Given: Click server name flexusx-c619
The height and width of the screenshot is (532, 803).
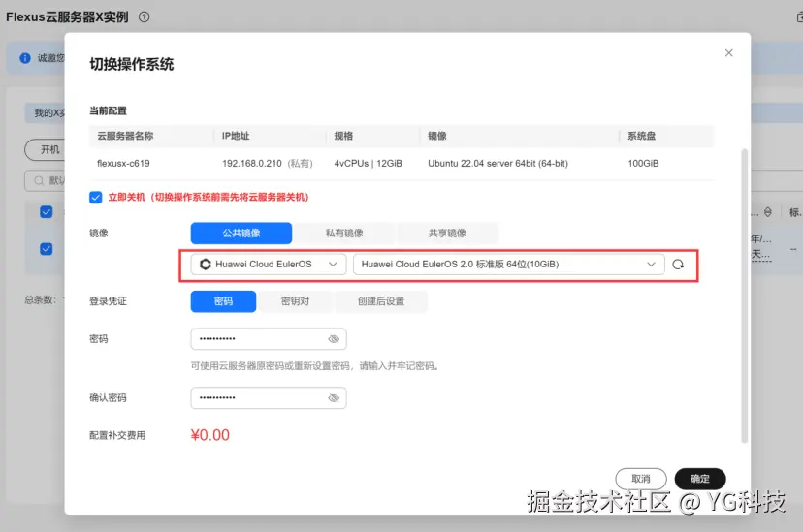Looking at the screenshot, I should 123,164.
